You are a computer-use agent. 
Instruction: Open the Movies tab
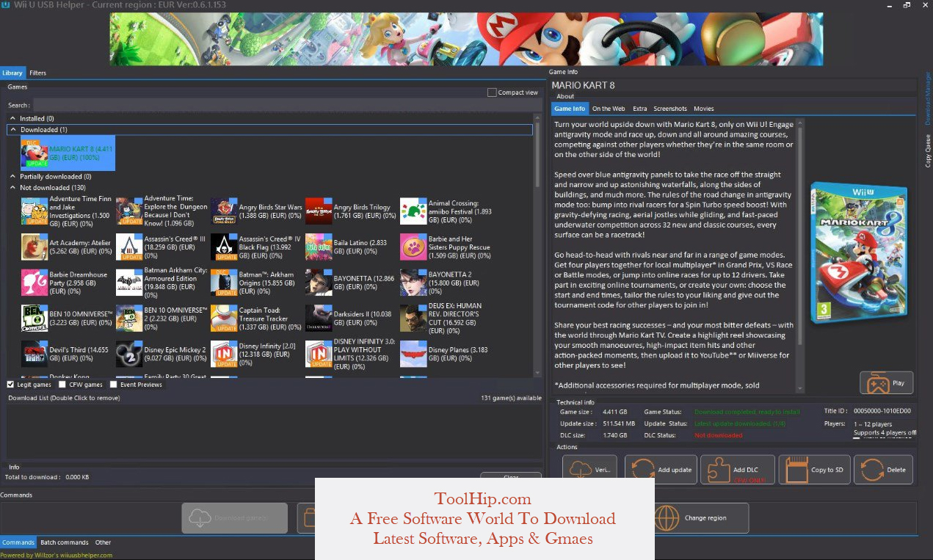point(703,109)
